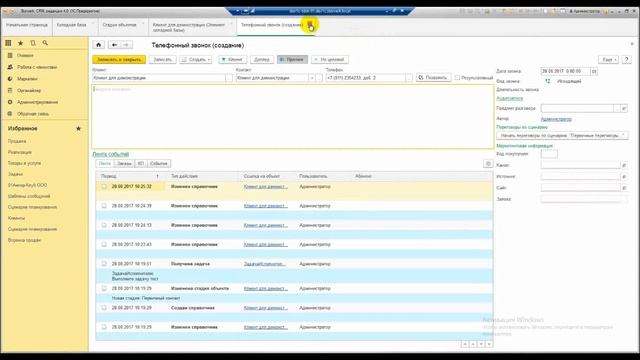The height and width of the screenshot is (360, 640).
Task: Toggle the Дилер button
Action: [x=262, y=60]
